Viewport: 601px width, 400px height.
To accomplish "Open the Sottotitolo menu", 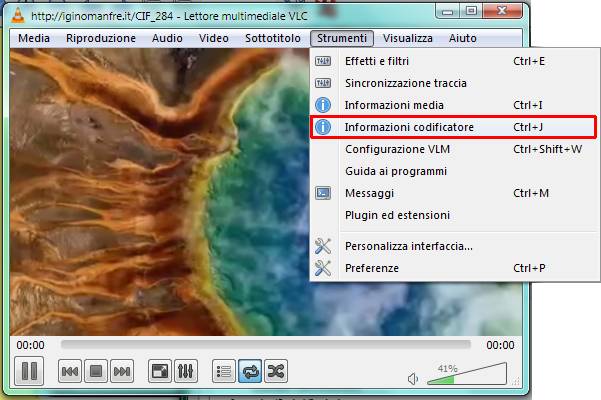I will pos(273,38).
